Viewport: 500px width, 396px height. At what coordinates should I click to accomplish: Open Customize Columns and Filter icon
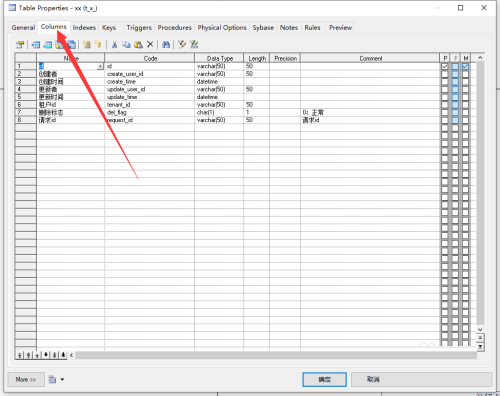click(182, 44)
